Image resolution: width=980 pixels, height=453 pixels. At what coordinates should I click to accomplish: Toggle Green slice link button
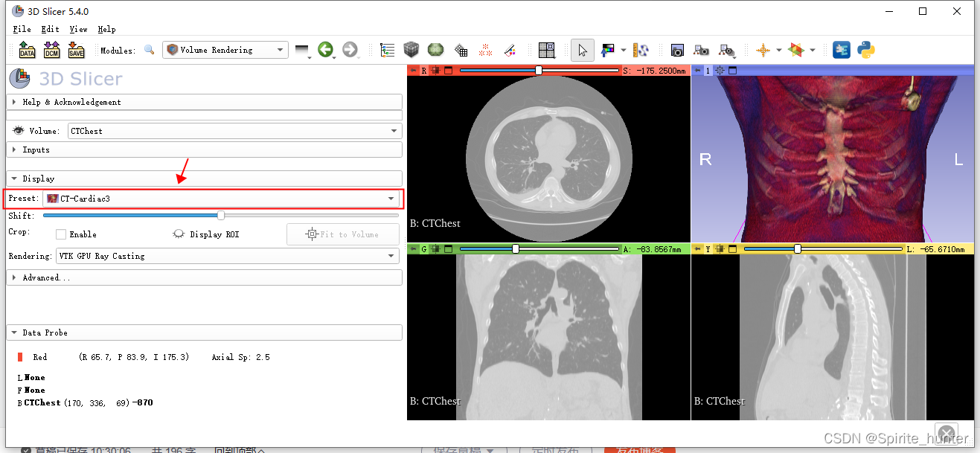point(436,249)
